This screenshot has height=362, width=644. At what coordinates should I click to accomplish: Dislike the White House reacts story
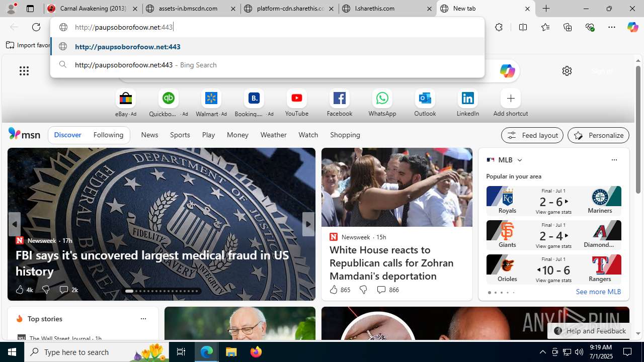point(363,290)
